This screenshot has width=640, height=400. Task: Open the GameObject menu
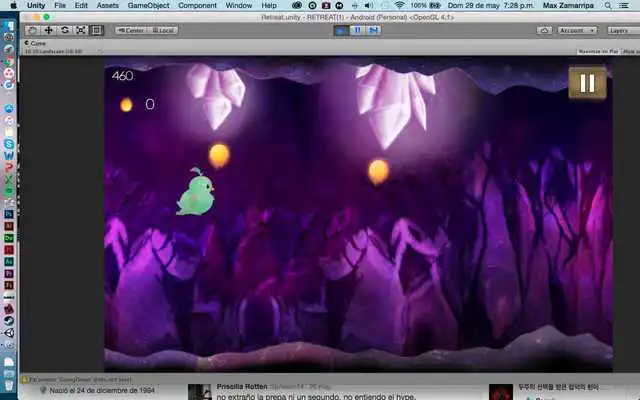click(x=149, y=5)
